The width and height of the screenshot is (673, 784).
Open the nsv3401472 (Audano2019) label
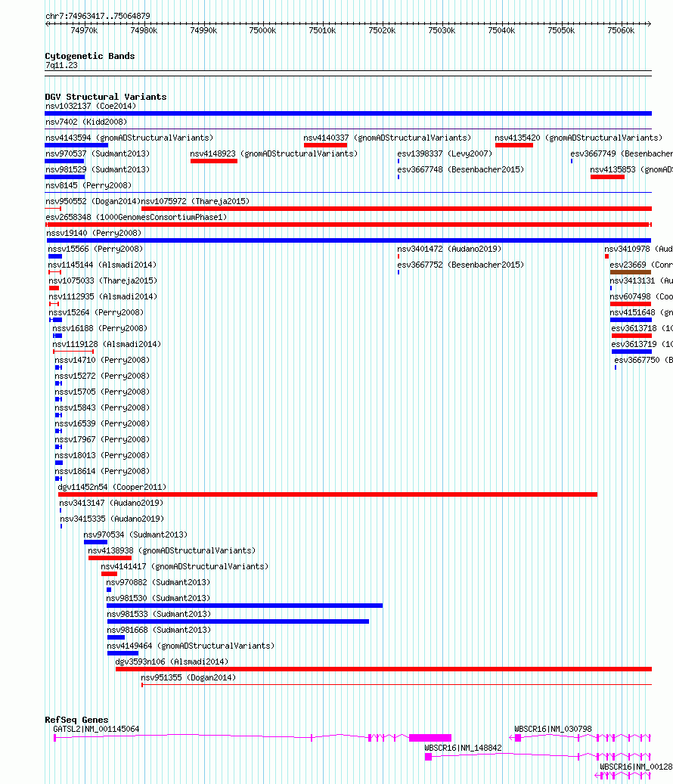point(449,249)
